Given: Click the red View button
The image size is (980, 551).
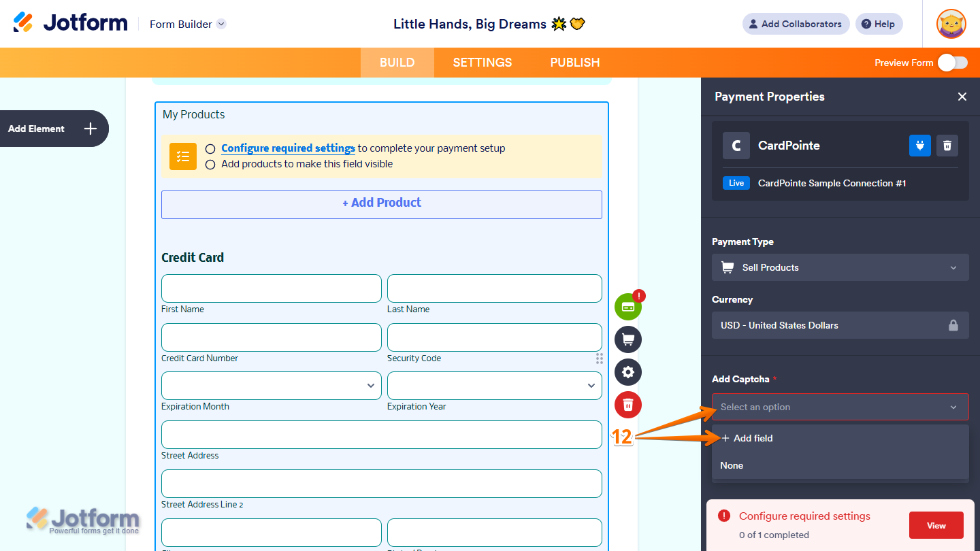Looking at the screenshot, I should [936, 525].
